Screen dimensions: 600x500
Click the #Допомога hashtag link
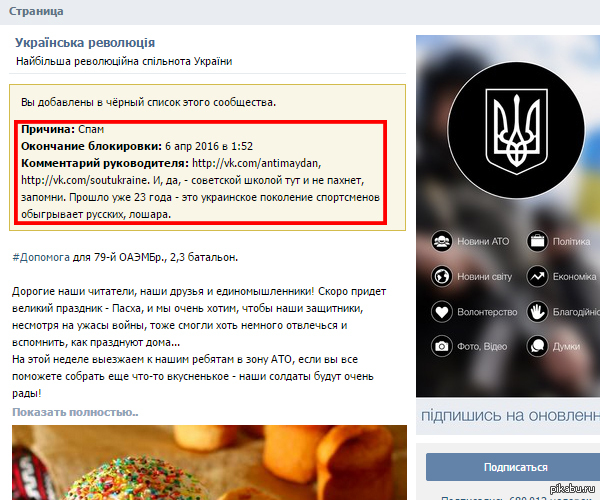click(41, 257)
